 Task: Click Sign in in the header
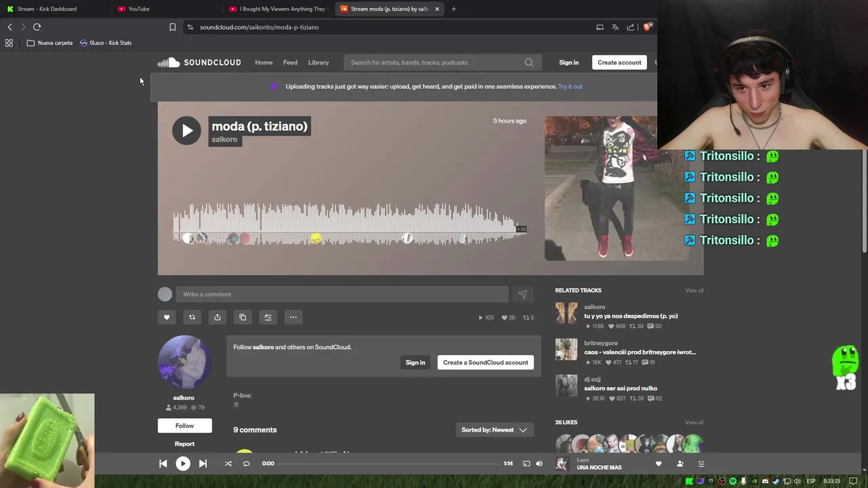[569, 62]
